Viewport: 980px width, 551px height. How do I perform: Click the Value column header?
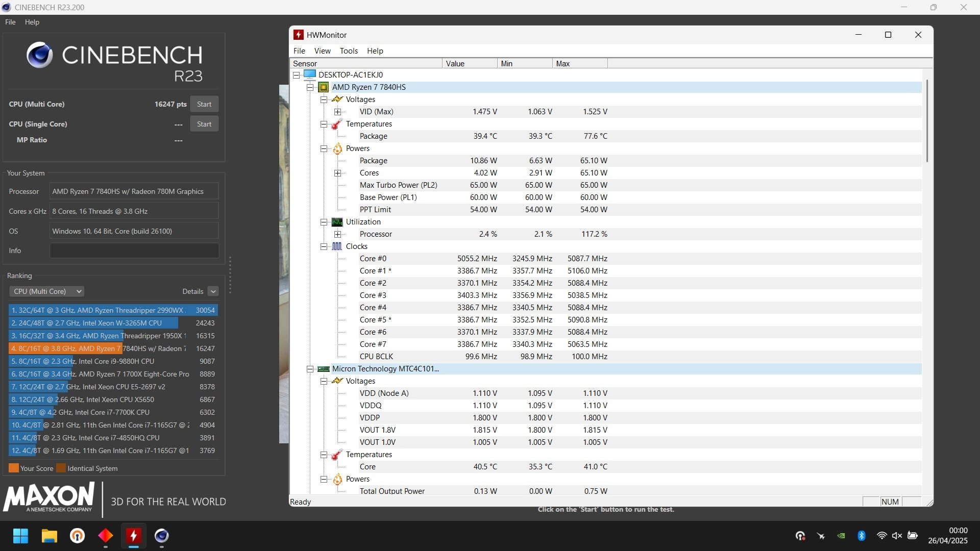(x=470, y=64)
